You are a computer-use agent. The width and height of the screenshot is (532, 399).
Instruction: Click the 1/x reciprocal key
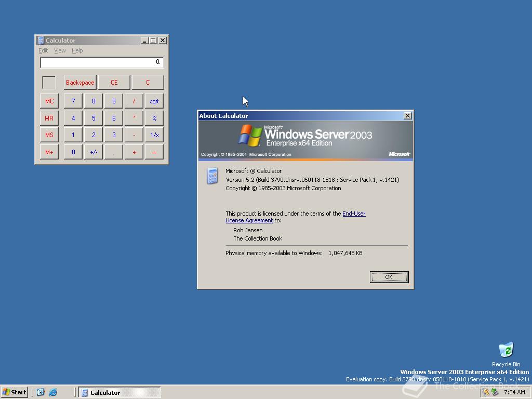point(154,135)
